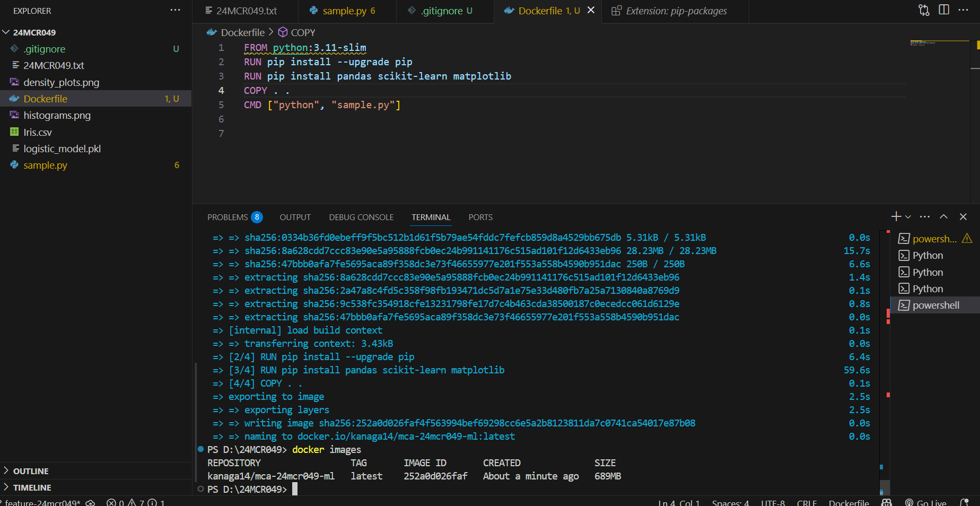Open the new terminal launch profile dropdown
Image resolution: width=980 pixels, height=506 pixels.
click(908, 217)
